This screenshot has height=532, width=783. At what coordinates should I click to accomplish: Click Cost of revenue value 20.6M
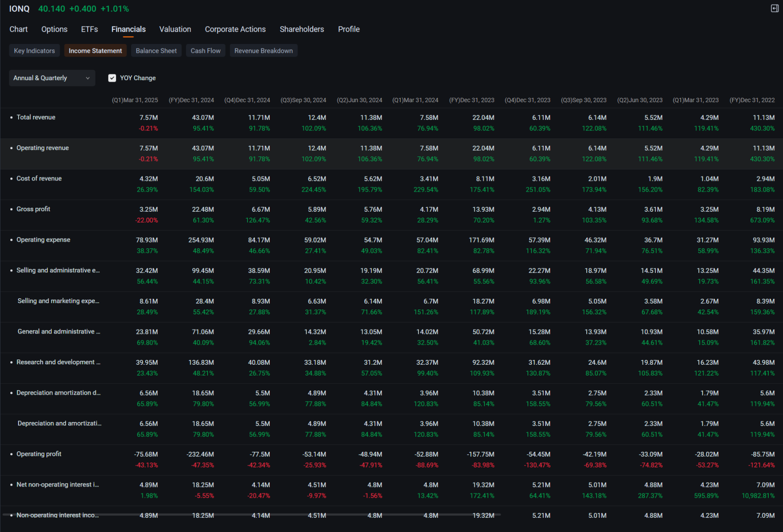pyautogui.click(x=205, y=179)
